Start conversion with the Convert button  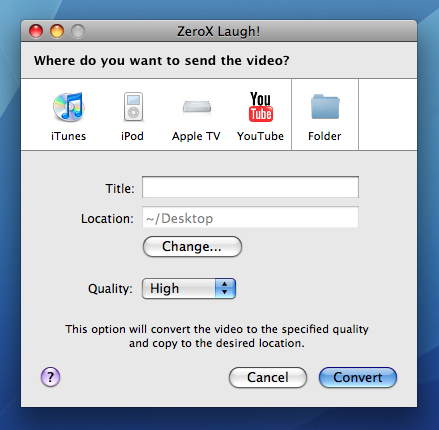point(358,377)
